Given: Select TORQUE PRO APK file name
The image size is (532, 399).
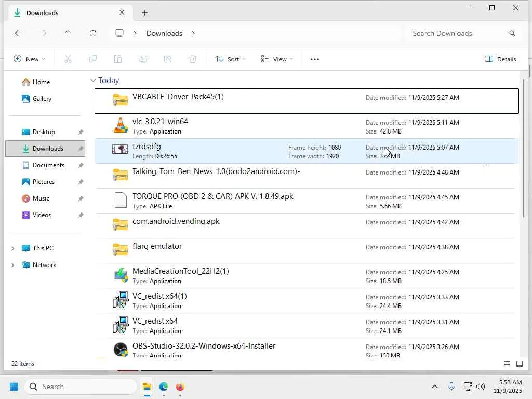Looking at the screenshot, I should point(212,196).
